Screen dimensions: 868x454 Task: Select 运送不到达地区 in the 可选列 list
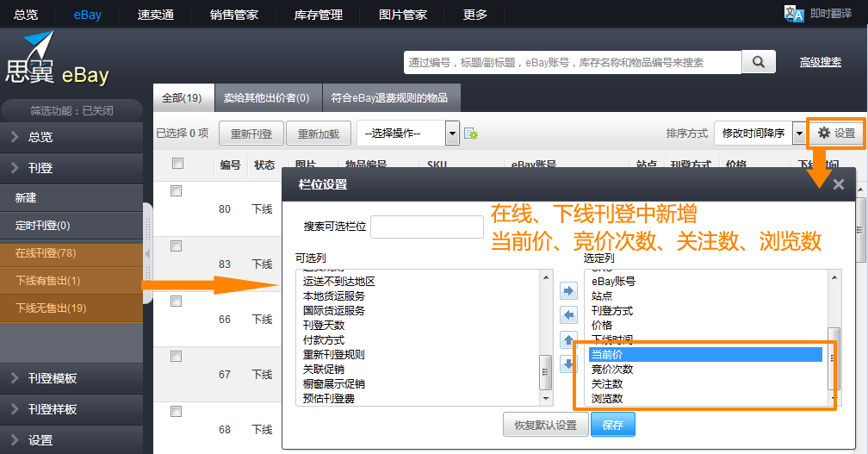(x=418, y=281)
